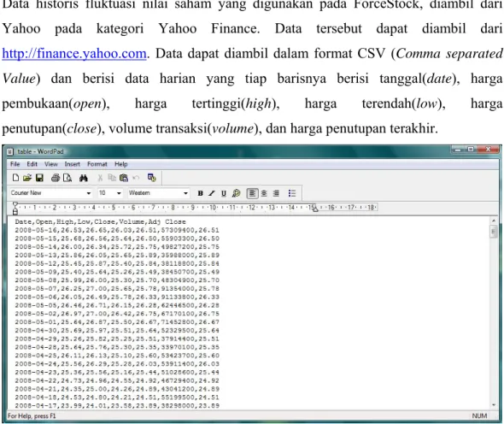This screenshot has width=504, height=424.
Task: Open the Insert menu
Action: point(72,164)
